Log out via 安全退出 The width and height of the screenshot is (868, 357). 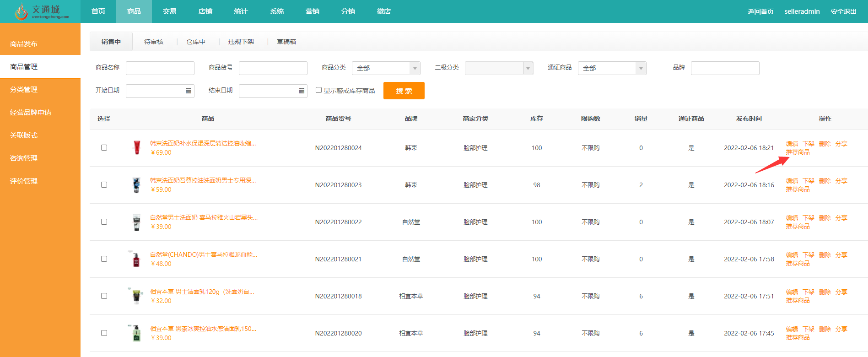[843, 11]
